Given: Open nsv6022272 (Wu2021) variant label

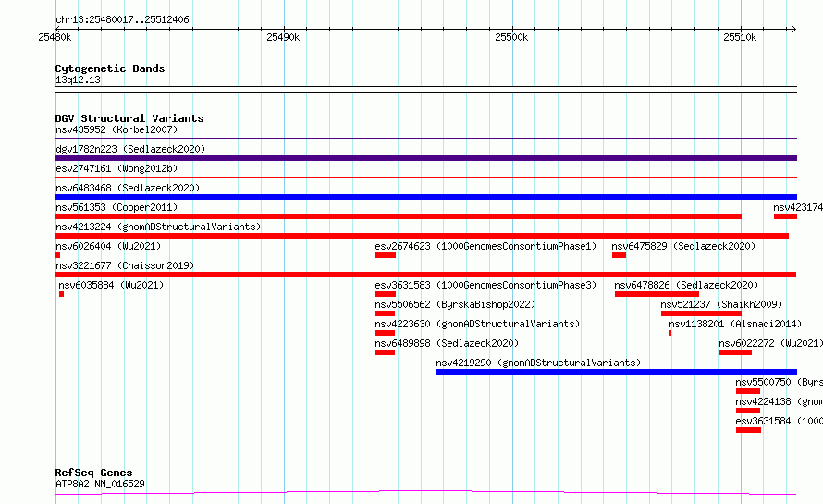Looking at the screenshot, I should (770, 343).
